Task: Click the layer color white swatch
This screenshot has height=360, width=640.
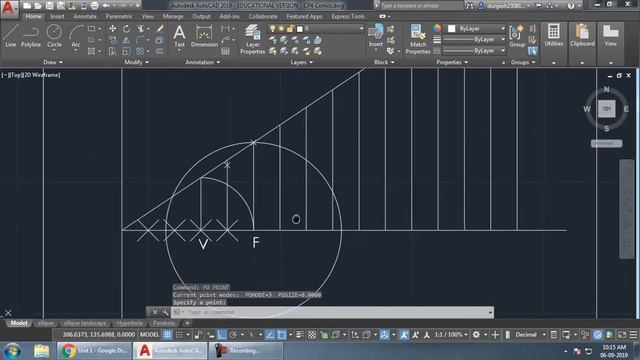Action: click(300, 29)
